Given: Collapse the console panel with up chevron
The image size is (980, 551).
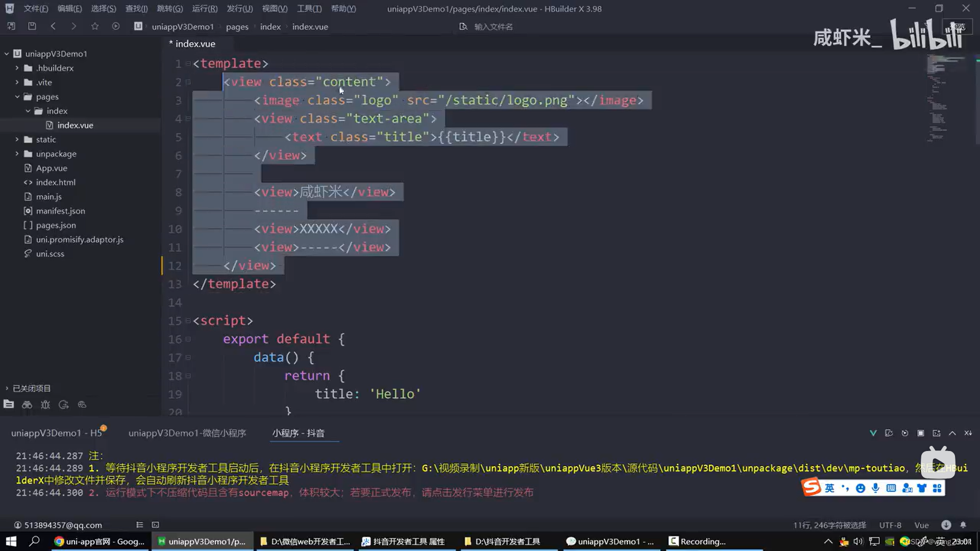Looking at the screenshot, I should pyautogui.click(x=952, y=433).
